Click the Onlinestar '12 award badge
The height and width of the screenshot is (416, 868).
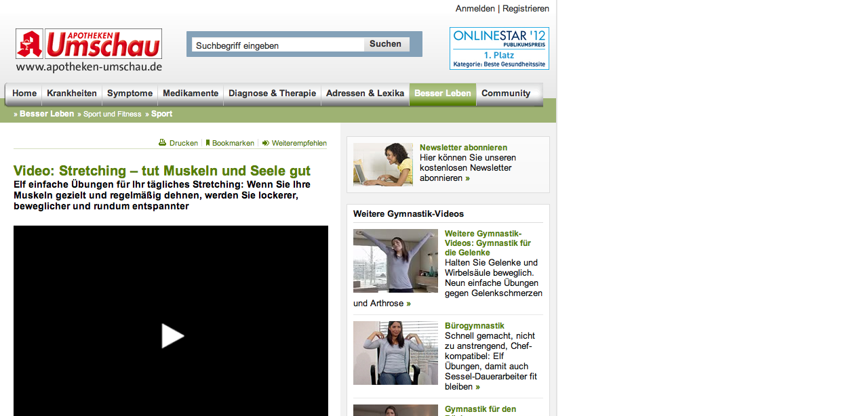[x=499, y=48]
